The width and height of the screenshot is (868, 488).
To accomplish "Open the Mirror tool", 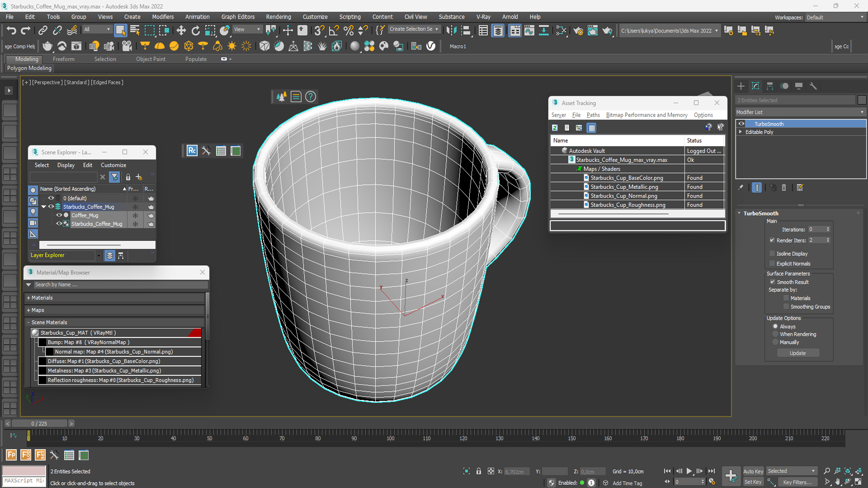I will (x=451, y=30).
